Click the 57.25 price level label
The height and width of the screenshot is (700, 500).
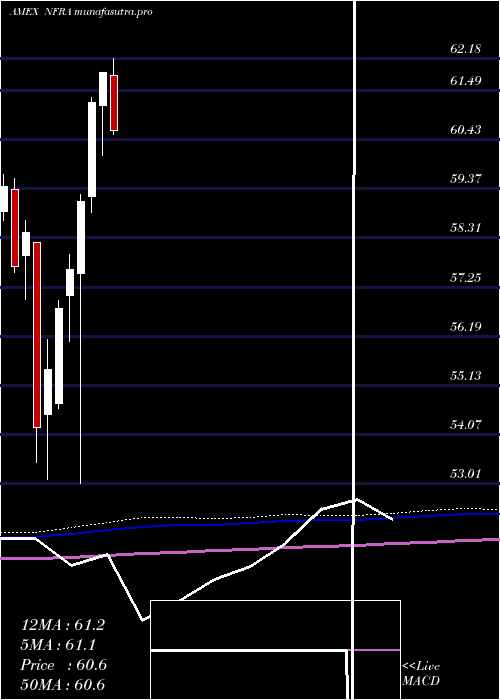pos(466,278)
